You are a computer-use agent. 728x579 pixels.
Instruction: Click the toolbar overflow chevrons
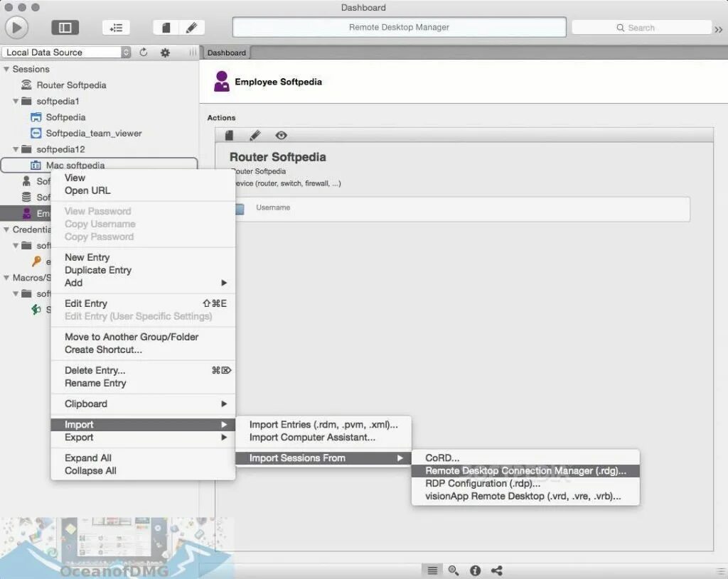pyautogui.click(x=719, y=29)
